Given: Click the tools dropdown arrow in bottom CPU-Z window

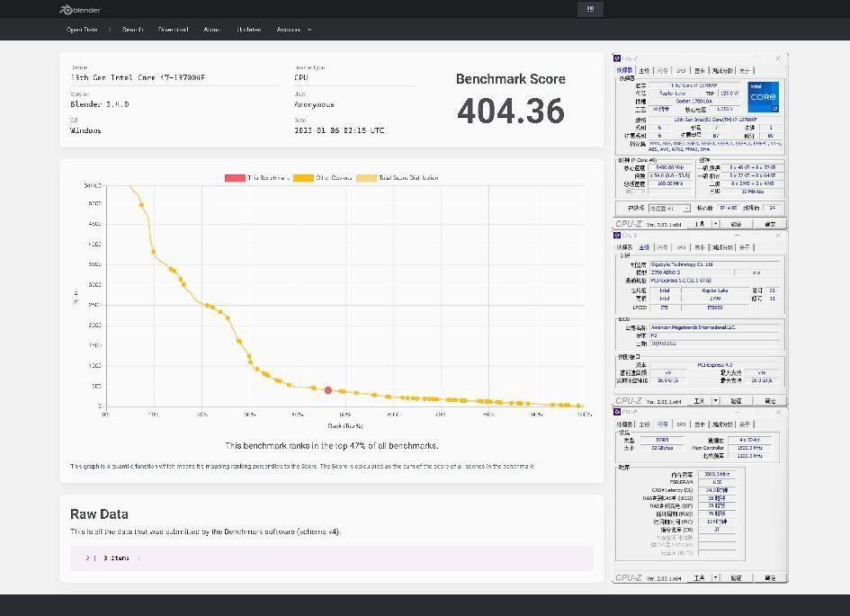Looking at the screenshot, I should pyautogui.click(x=716, y=578).
